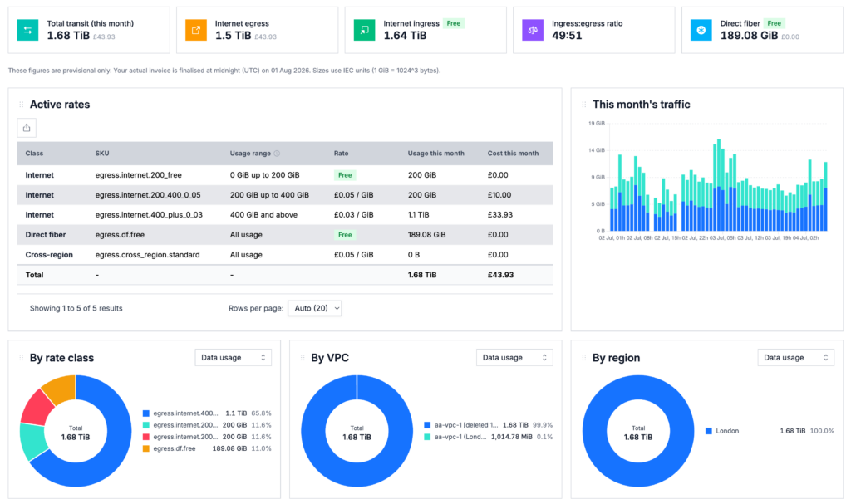Image resolution: width=851 pixels, height=504 pixels.
Task: Click the orange Internet egress icon
Action: point(196,31)
